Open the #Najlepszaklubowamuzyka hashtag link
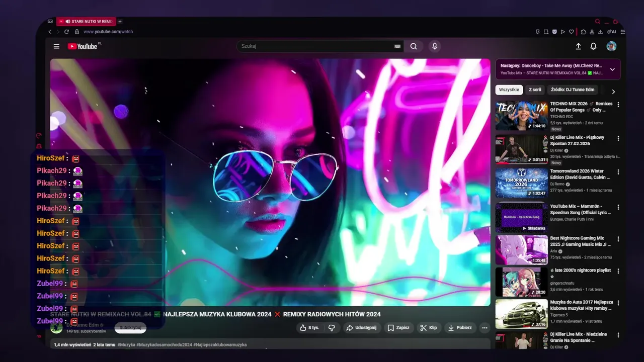Viewport: 644px width, 362px height. [220, 345]
